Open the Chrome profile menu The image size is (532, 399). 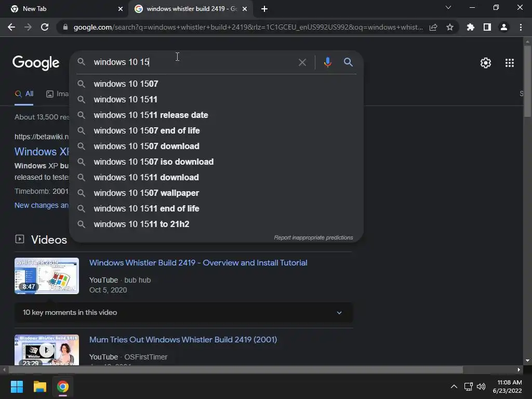click(504, 27)
